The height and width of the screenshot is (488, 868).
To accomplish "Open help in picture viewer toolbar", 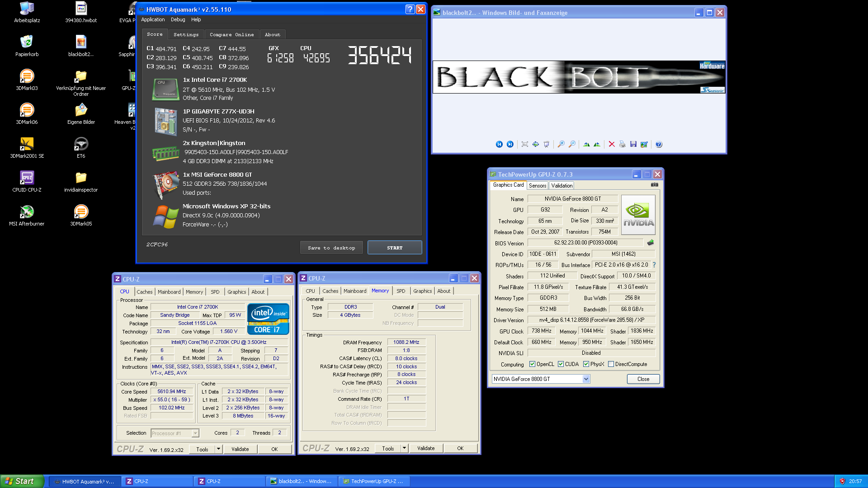I will coord(659,144).
